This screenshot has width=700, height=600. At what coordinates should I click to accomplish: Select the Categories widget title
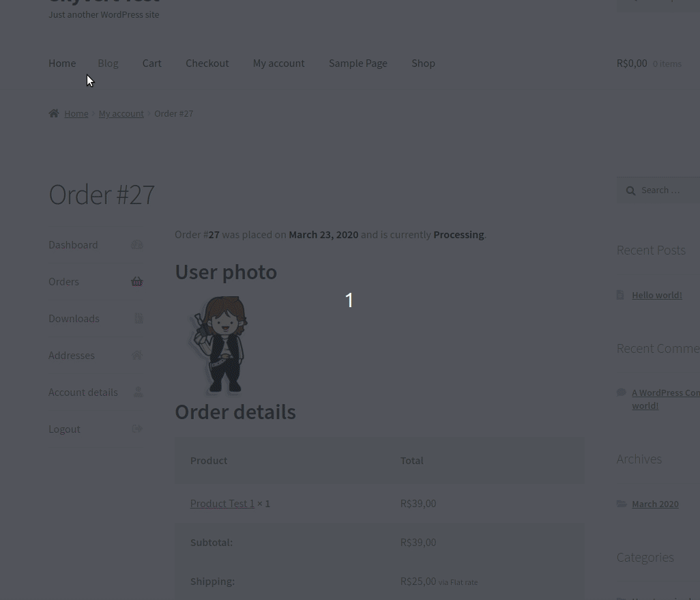coord(645,558)
